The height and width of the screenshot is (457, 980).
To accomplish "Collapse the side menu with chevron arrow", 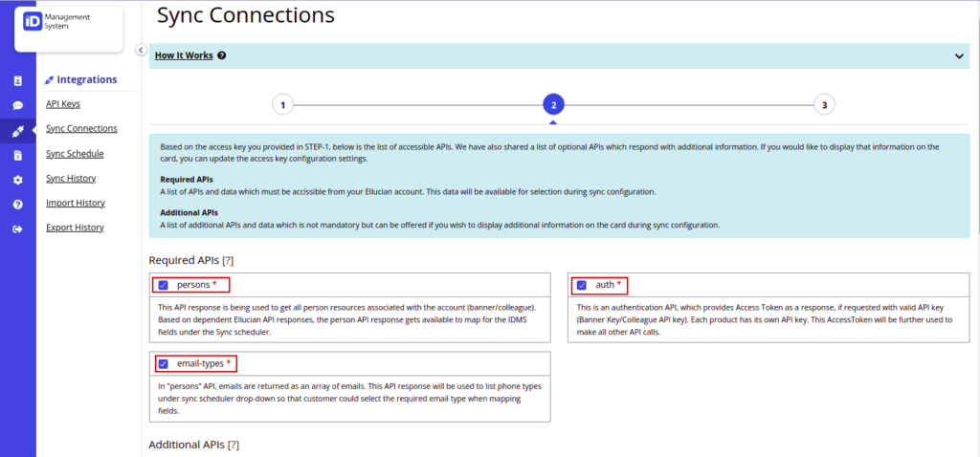I will (x=141, y=50).
